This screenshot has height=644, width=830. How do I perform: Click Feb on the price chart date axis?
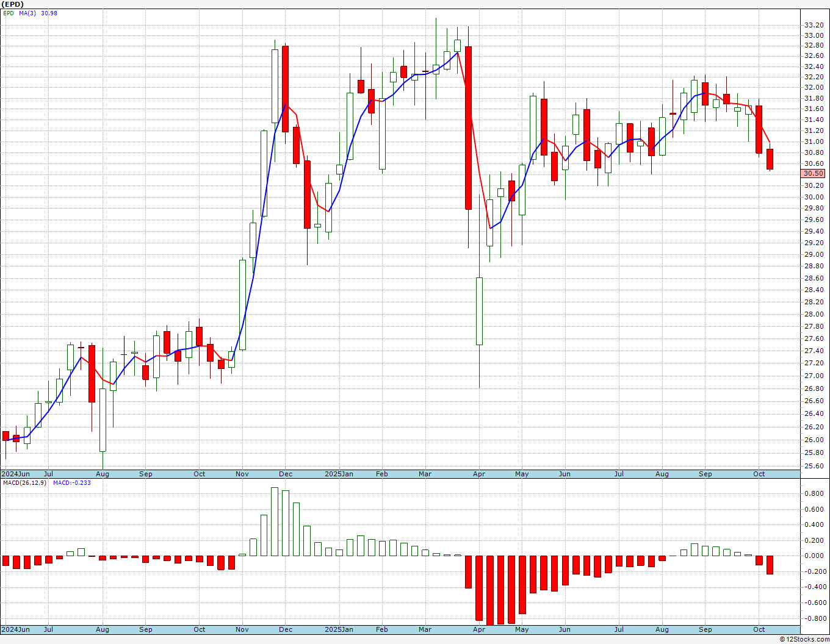tap(382, 474)
